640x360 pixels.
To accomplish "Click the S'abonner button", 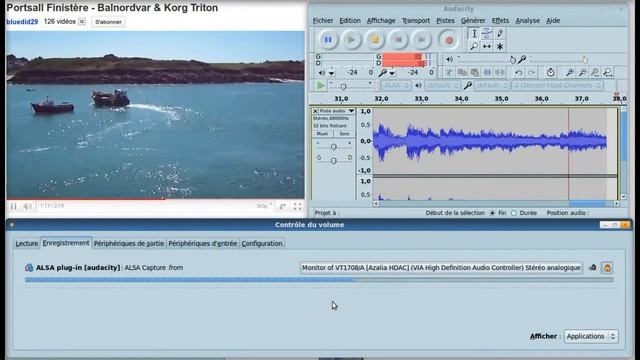I will [108, 22].
